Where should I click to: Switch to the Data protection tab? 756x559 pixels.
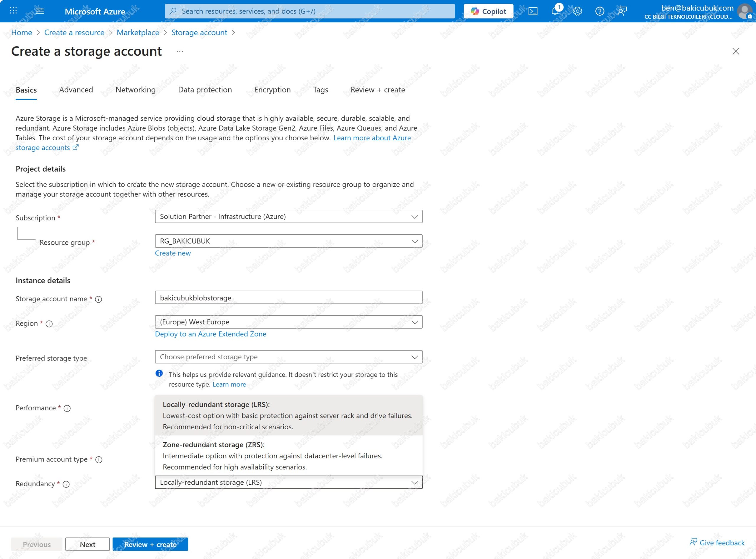205,90
